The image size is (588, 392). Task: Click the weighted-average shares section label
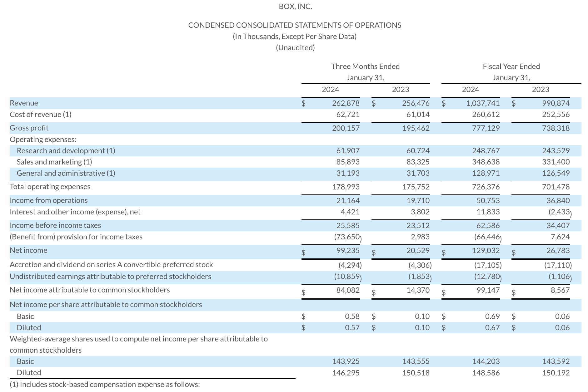point(139,345)
